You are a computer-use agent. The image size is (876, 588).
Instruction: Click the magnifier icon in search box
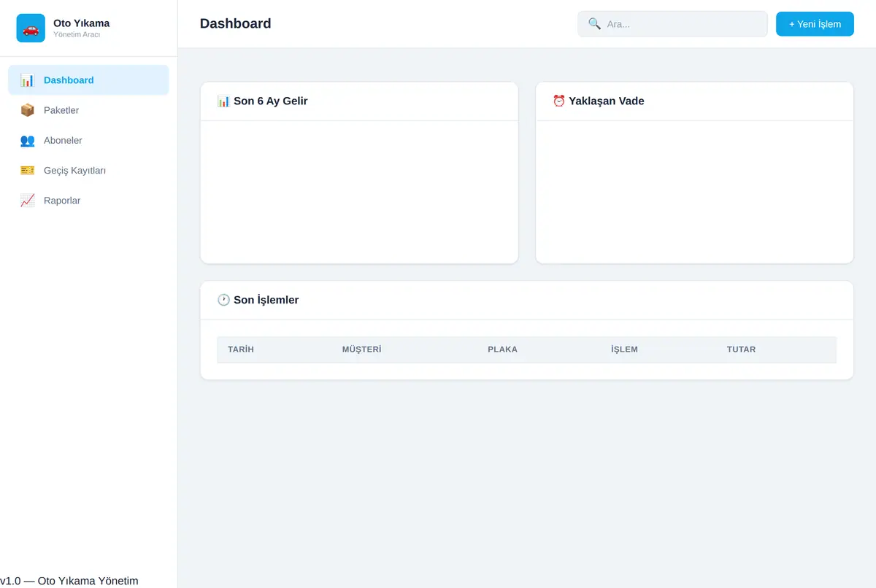click(x=594, y=24)
